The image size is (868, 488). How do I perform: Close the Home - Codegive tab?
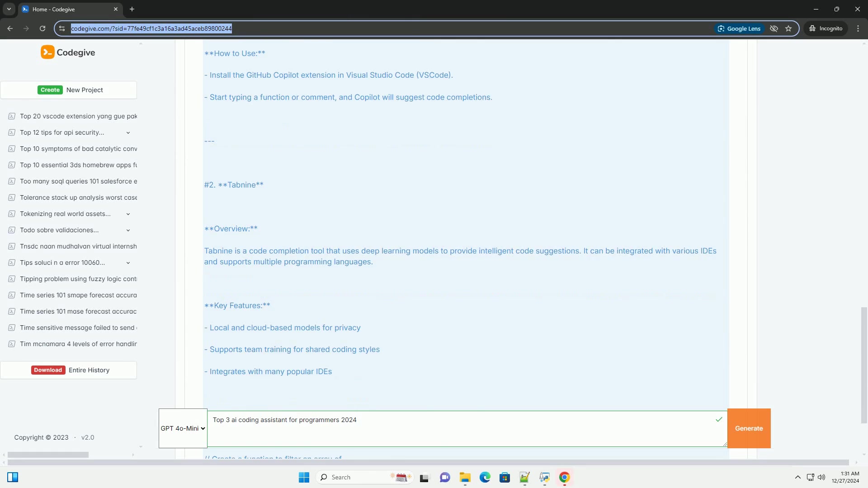[x=116, y=9]
